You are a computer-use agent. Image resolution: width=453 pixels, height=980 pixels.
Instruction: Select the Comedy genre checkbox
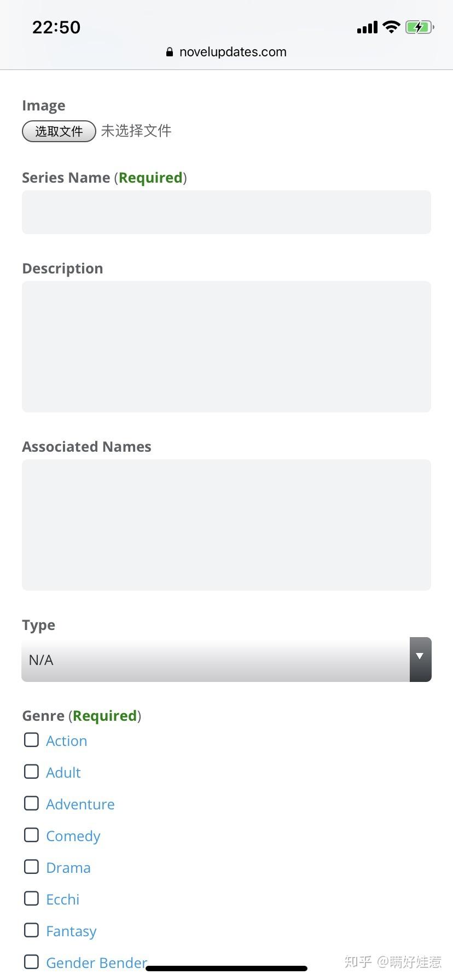click(x=32, y=835)
